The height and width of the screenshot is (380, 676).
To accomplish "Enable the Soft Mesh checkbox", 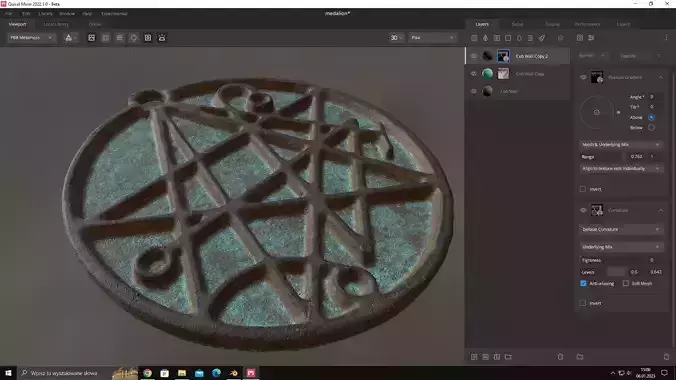I will pyautogui.click(x=626, y=283).
